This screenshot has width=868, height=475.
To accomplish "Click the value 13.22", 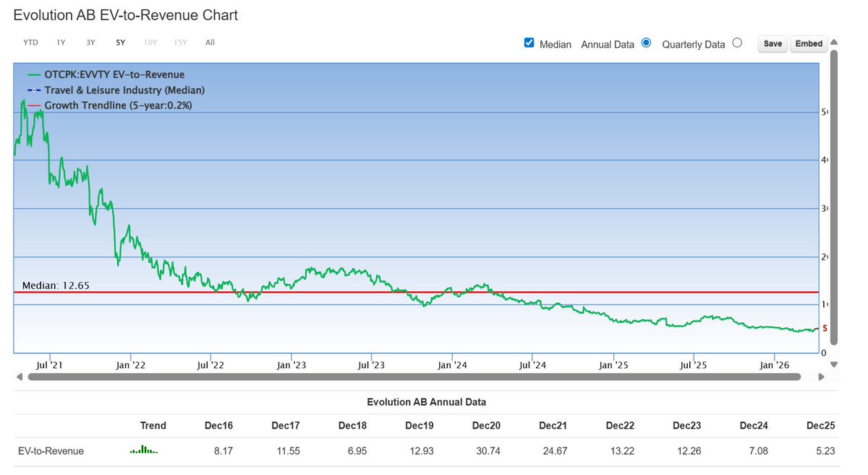I will [x=621, y=451].
